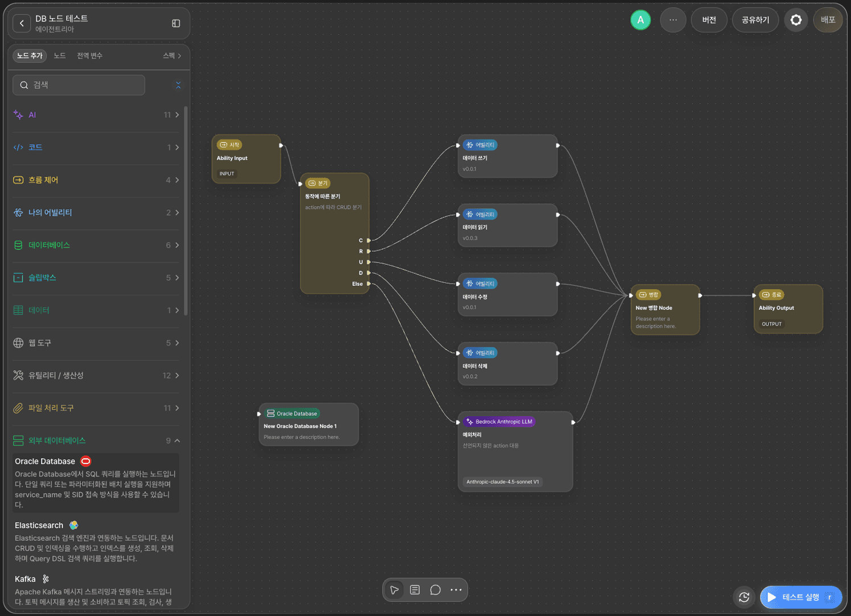
Task: Click the 종료 badge on the Ability Output node
Action: (x=771, y=295)
